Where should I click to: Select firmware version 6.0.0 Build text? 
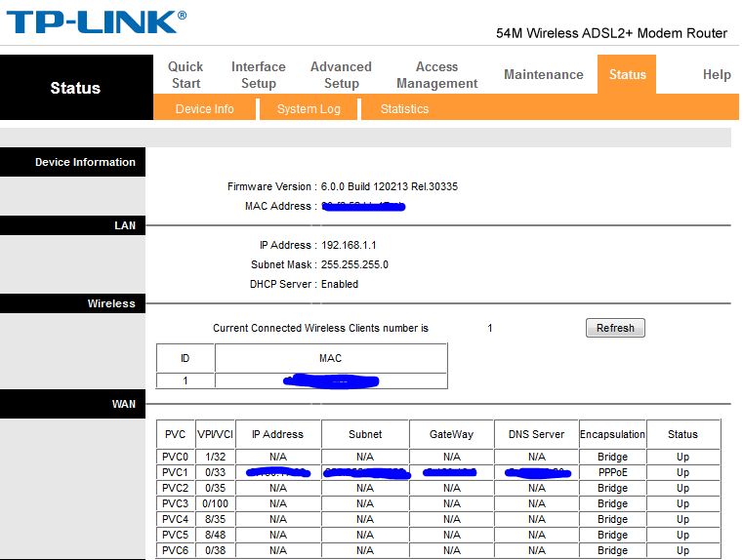[389, 186]
